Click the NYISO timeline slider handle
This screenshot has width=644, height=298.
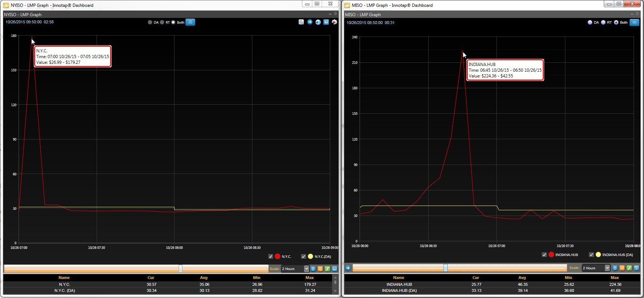(x=181, y=269)
